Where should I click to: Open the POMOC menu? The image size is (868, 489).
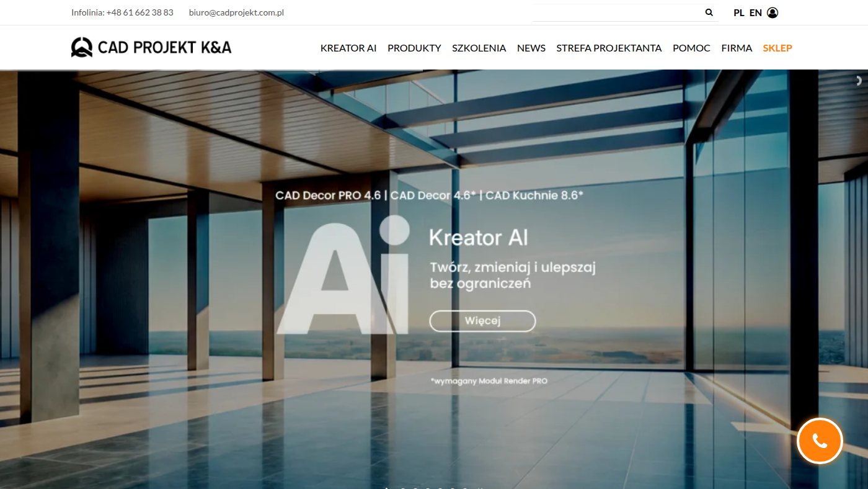(691, 48)
